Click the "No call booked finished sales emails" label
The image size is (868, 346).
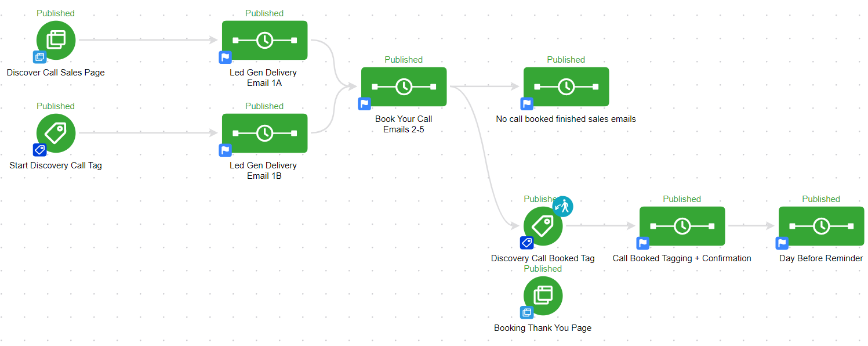click(x=566, y=119)
